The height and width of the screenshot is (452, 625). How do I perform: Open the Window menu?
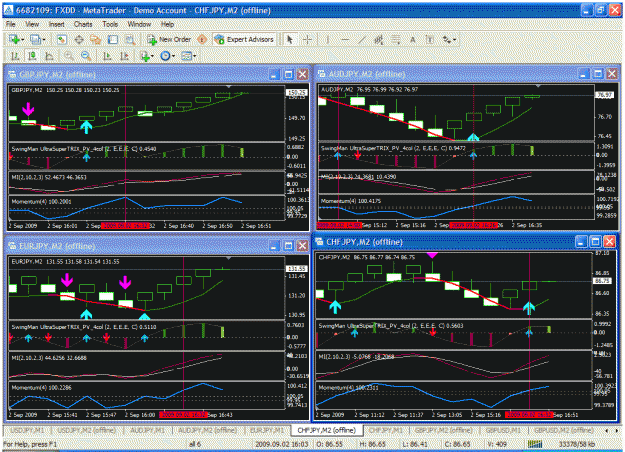(139, 24)
